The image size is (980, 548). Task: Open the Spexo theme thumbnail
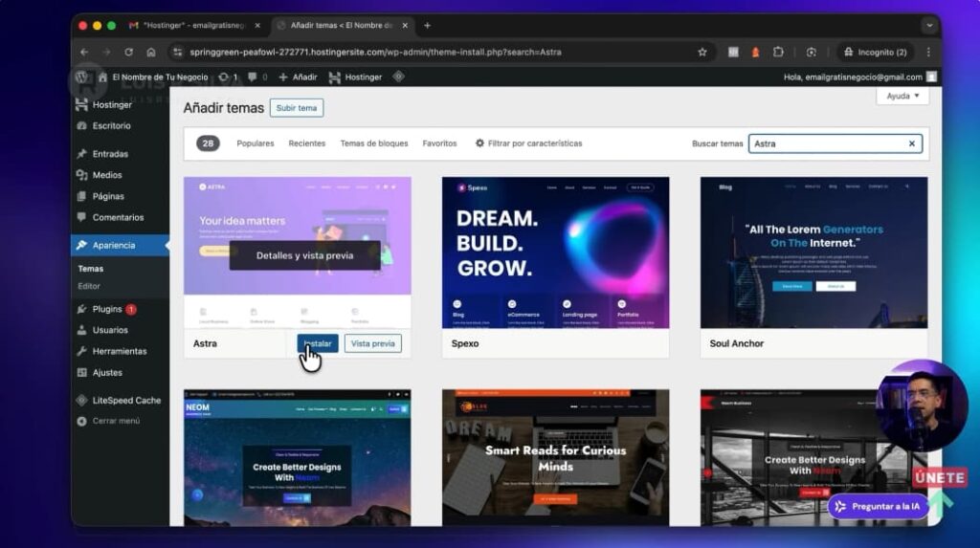tap(556, 252)
